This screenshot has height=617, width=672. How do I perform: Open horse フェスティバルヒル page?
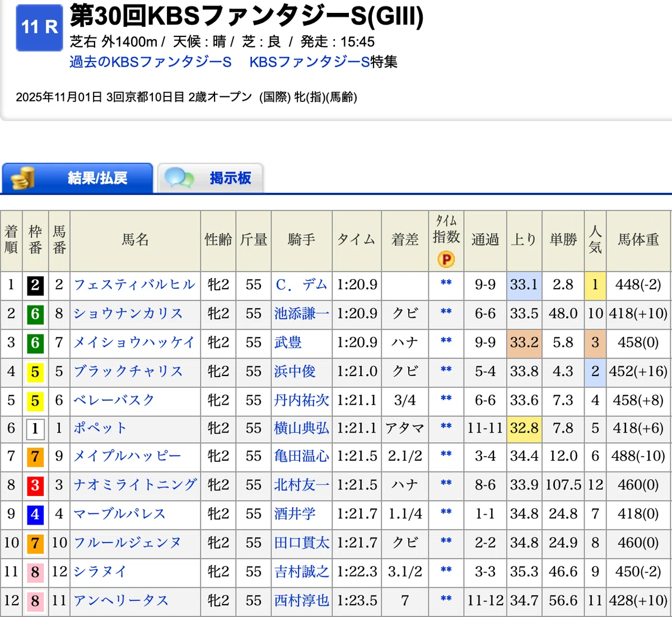134,285
